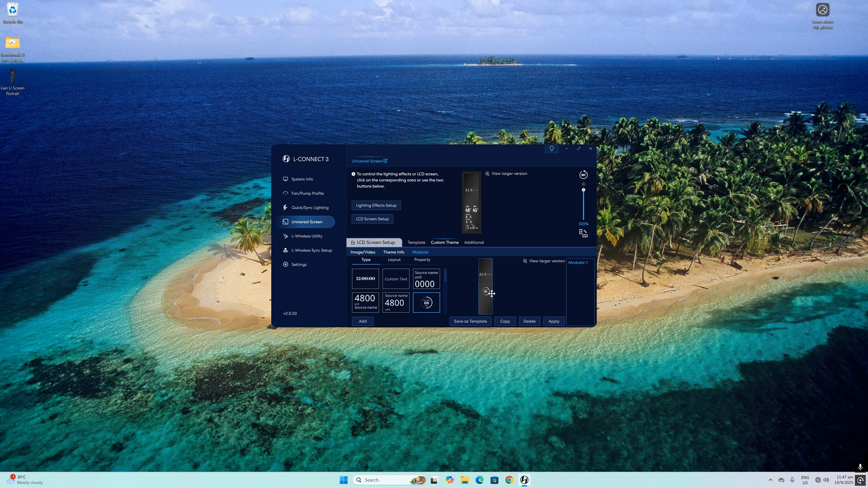Rotate the screen with the 180° icon
Viewport: 868px width, 488px height.
point(583,174)
